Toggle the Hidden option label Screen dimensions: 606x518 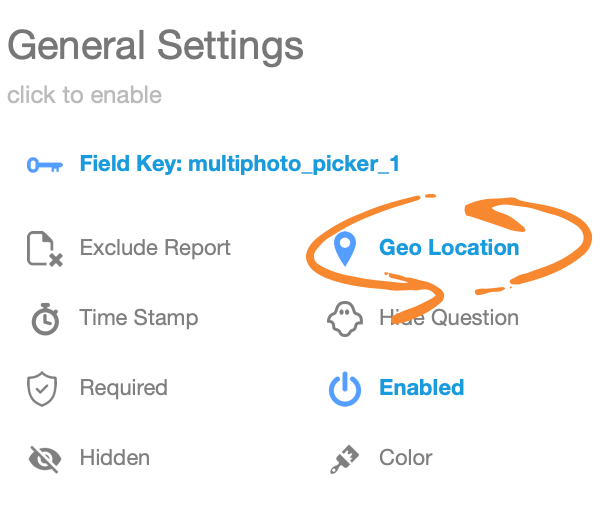coord(115,459)
